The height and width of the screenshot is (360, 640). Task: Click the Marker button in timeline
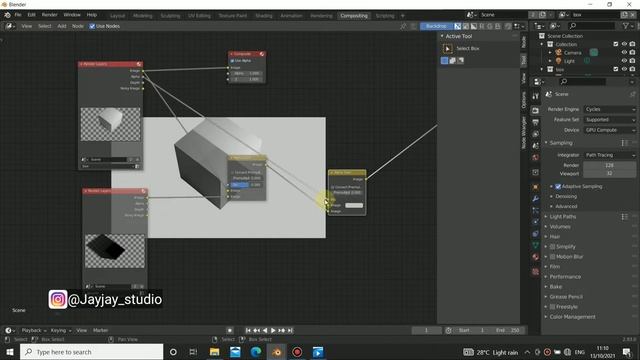[x=100, y=330]
